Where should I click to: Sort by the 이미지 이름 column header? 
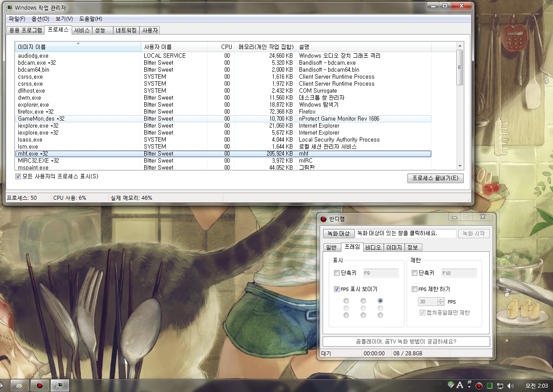(78, 47)
